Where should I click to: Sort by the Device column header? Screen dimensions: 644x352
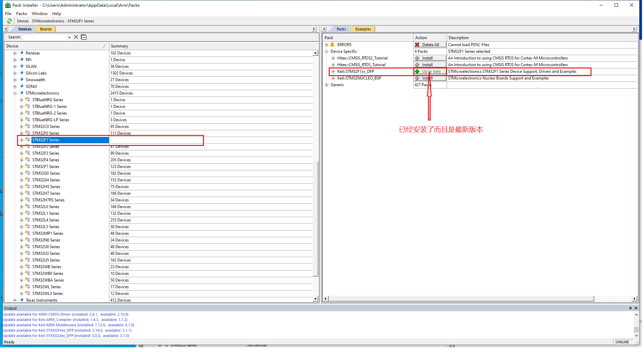(56, 46)
